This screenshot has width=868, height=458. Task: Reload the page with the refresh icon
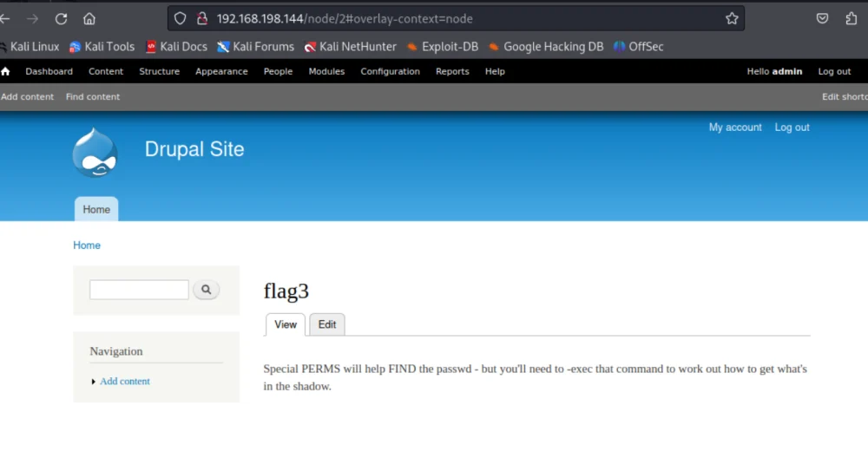[61, 19]
